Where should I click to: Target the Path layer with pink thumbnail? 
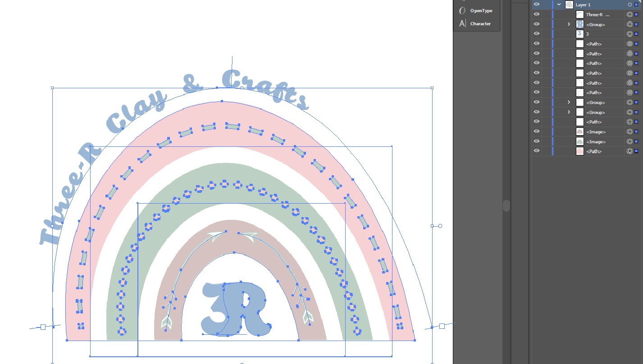pyautogui.click(x=629, y=151)
